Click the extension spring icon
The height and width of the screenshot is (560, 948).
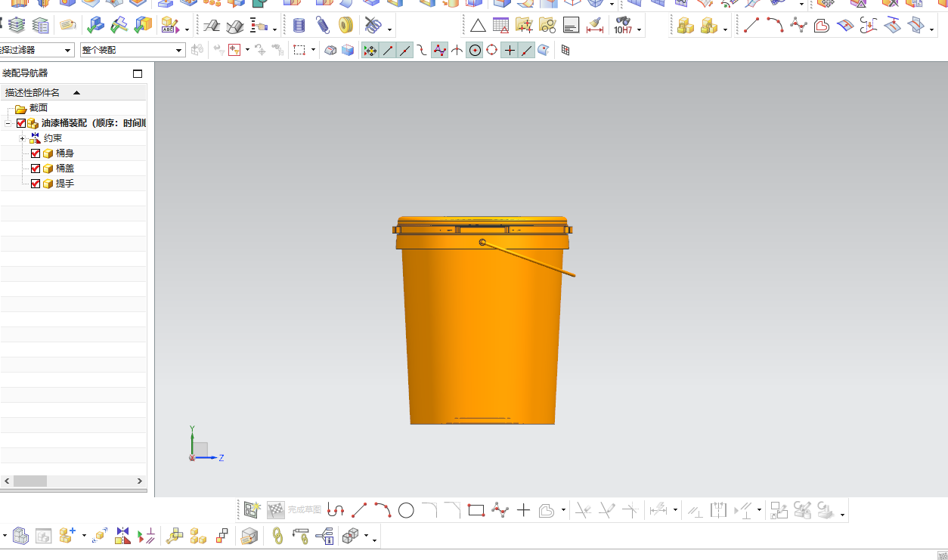[323, 26]
